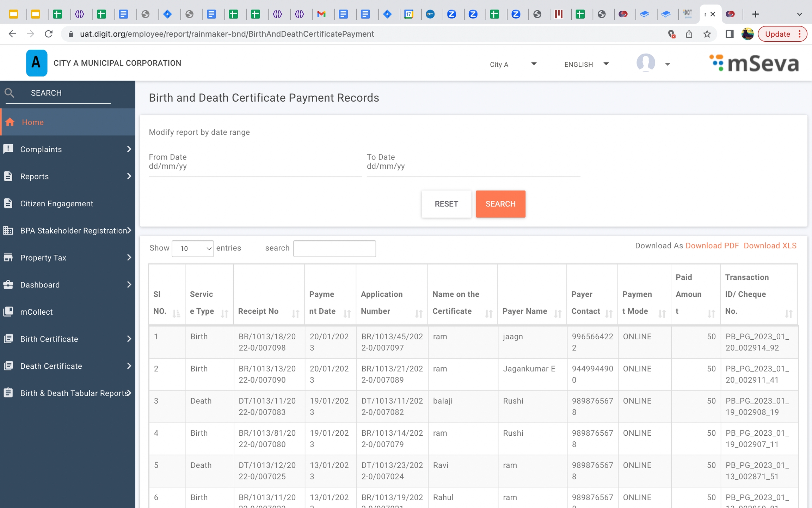Open the Show entries count dropdown
Image resolution: width=812 pixels, height=508 pixels.
click(193, 248)
